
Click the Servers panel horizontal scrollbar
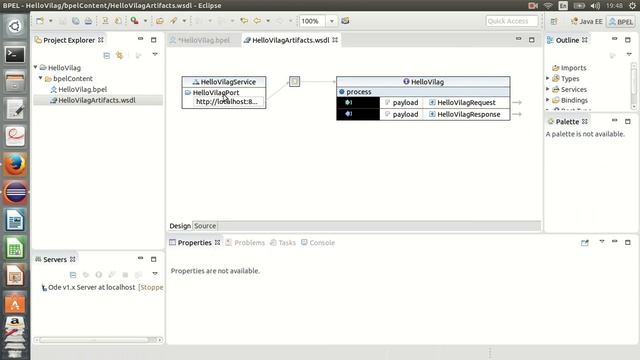98,340
